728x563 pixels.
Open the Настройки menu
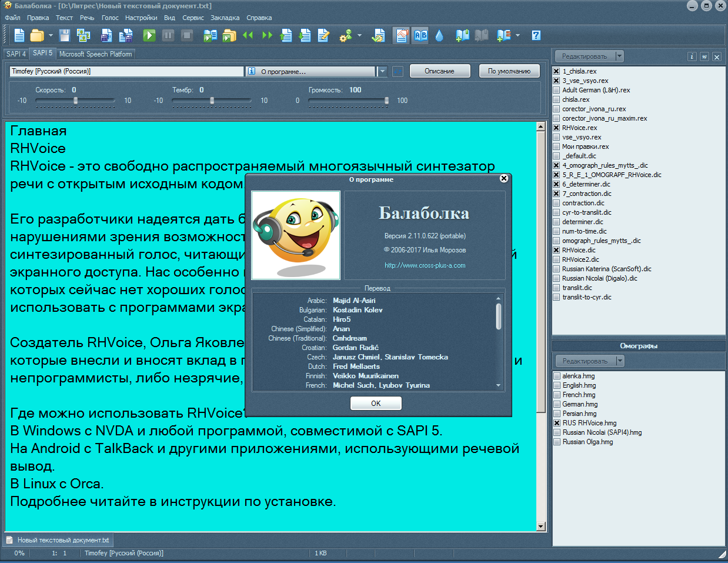(x=141, y=18)
